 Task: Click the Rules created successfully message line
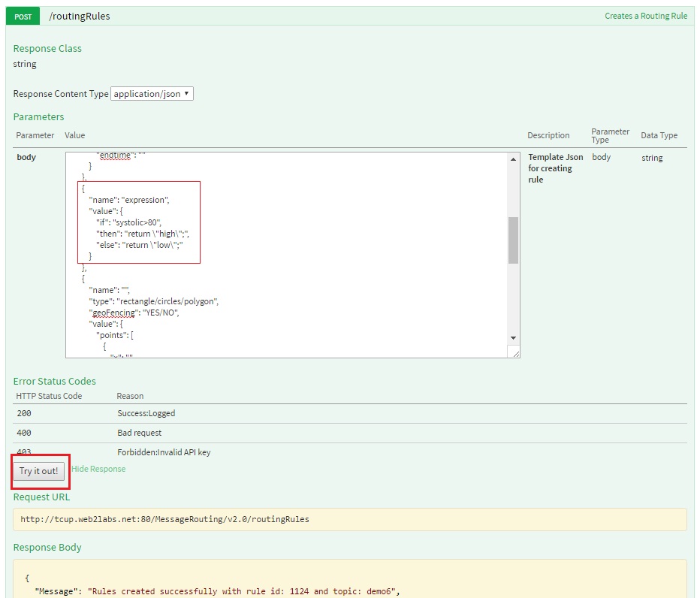[x=217, y=591]
